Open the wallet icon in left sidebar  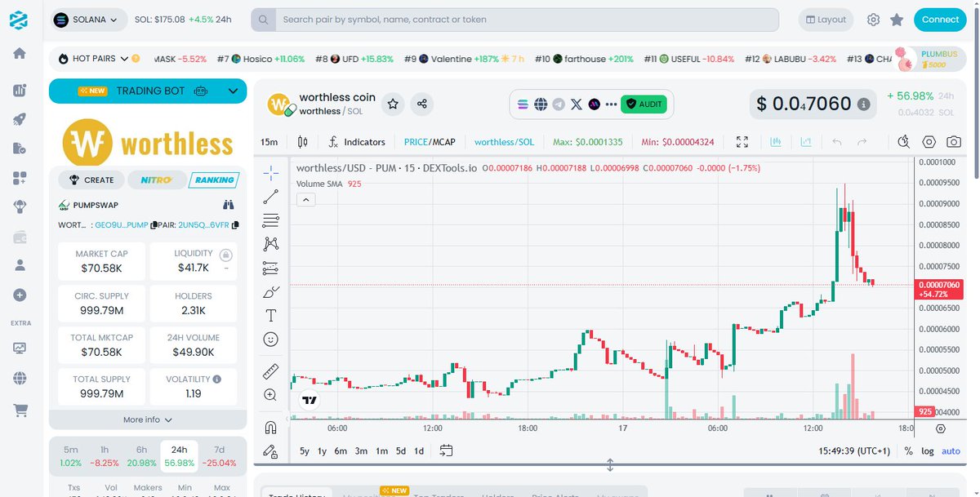point(20,237)
